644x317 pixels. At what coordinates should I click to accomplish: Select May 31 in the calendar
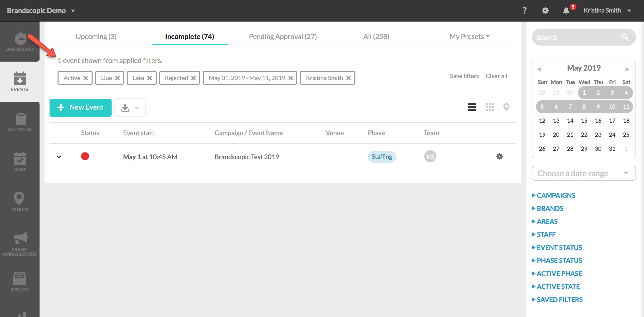[612, 149]
